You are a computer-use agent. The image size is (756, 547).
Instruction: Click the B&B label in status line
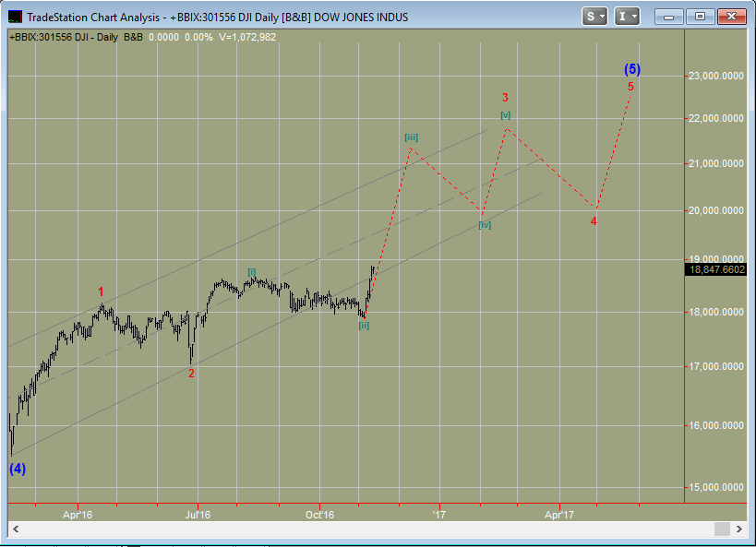[133, 37]
